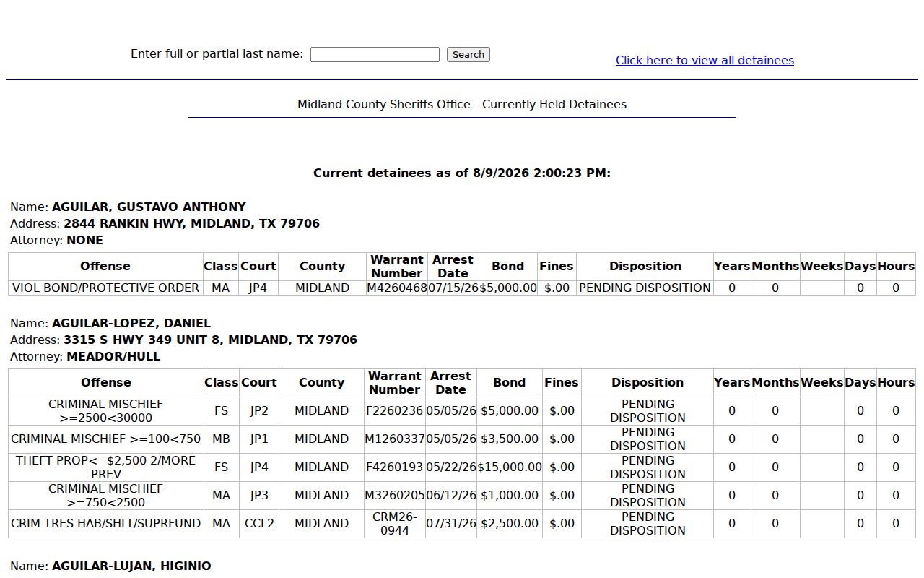Click the $15,000.00 bond amount

[510, 467]
